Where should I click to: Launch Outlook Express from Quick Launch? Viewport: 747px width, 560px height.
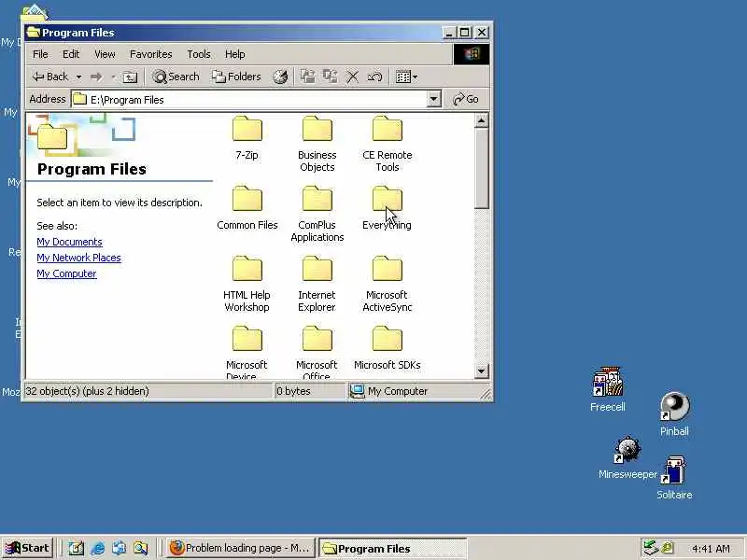coord(120,548)
